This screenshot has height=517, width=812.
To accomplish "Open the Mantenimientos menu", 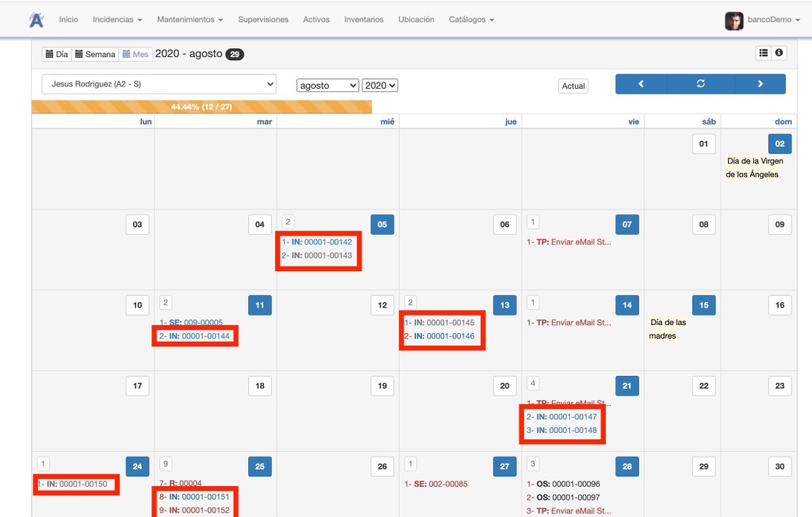I will click(190, 20).
